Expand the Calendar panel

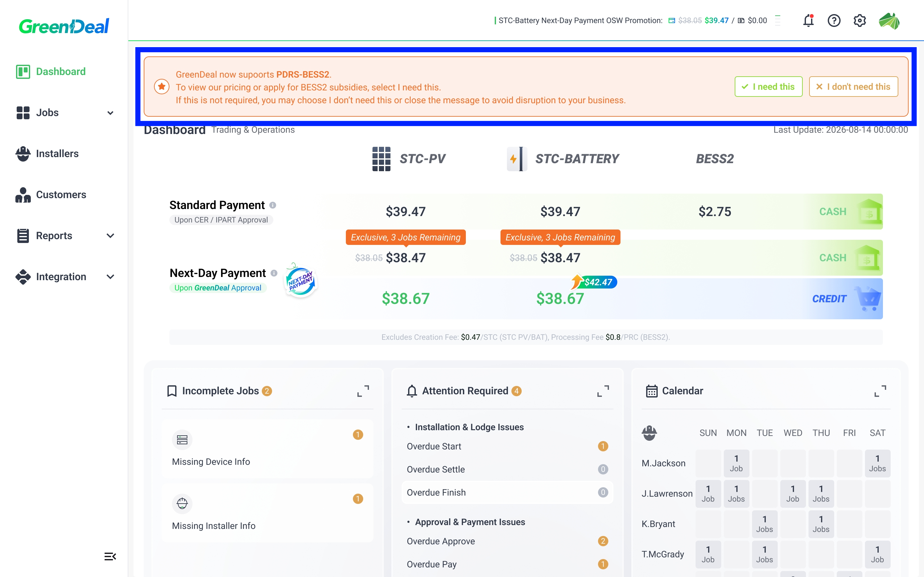pos(880,391)
